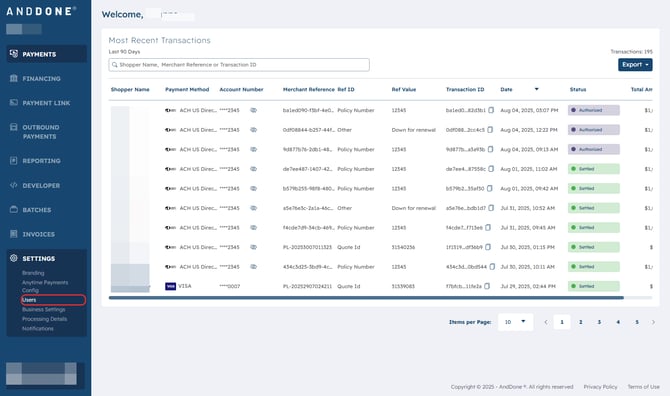The image size is (670, 396).
Task: Reveal account number for Jul 30 01:15 PM row
Action: coord(253,247)
